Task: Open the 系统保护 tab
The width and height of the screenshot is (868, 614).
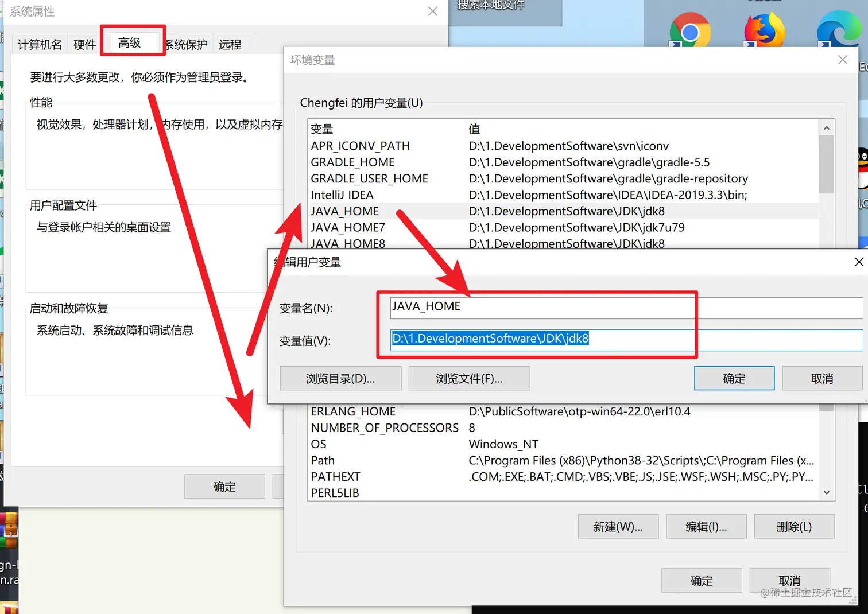Action: [186, 44]
